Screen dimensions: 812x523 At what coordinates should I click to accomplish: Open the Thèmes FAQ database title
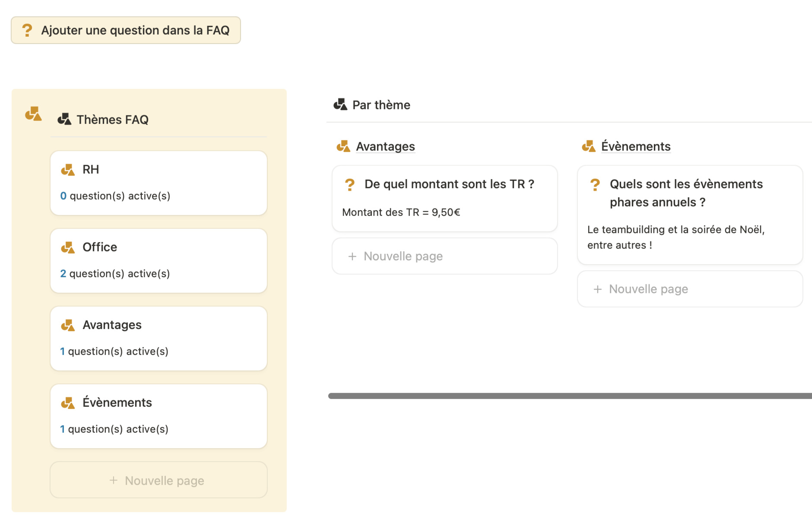point(112,120)
